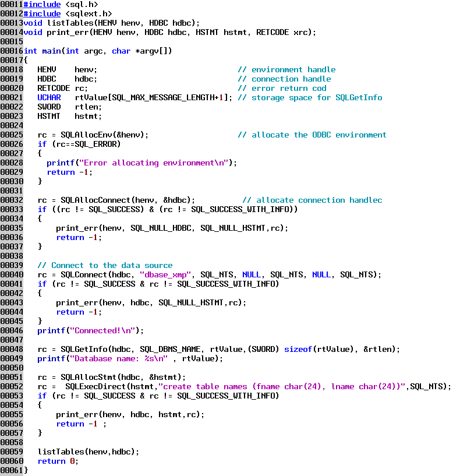Click the comment '// storage space for SQLGetInfo'
The width and height of the screenshot is (453, 476).
tap(310, 98)
